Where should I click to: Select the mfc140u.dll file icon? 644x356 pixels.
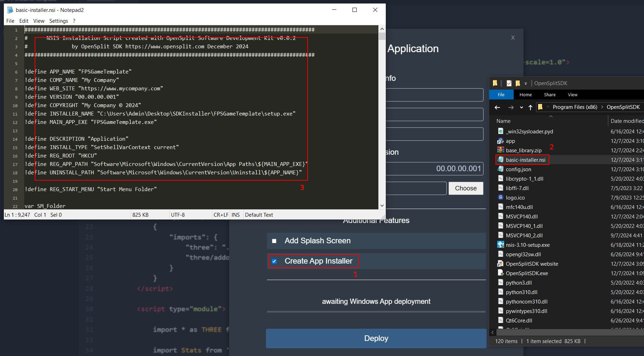(501, 207)
